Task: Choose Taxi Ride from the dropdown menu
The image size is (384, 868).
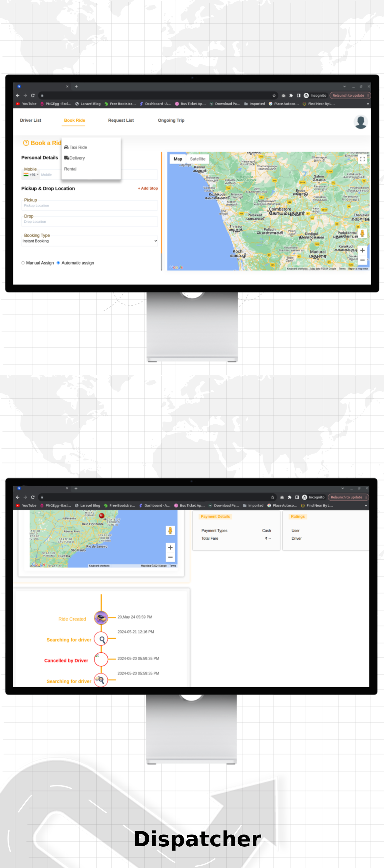Action: (x=78, y=147)
